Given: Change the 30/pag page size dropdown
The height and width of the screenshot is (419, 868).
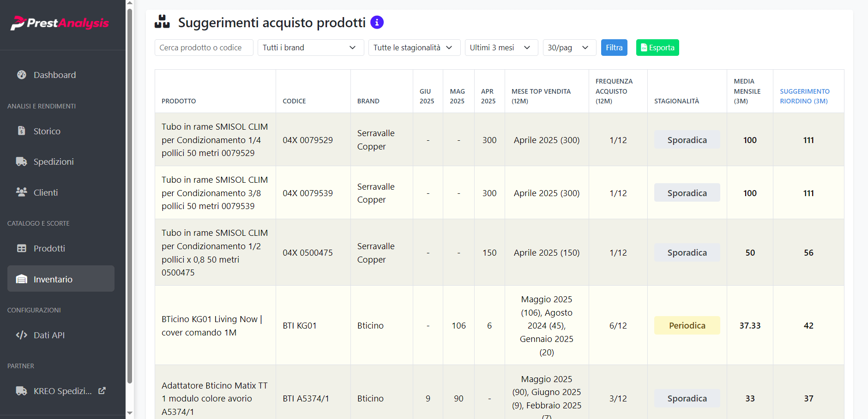Looking at the screenshot, I should click(569, 48).
